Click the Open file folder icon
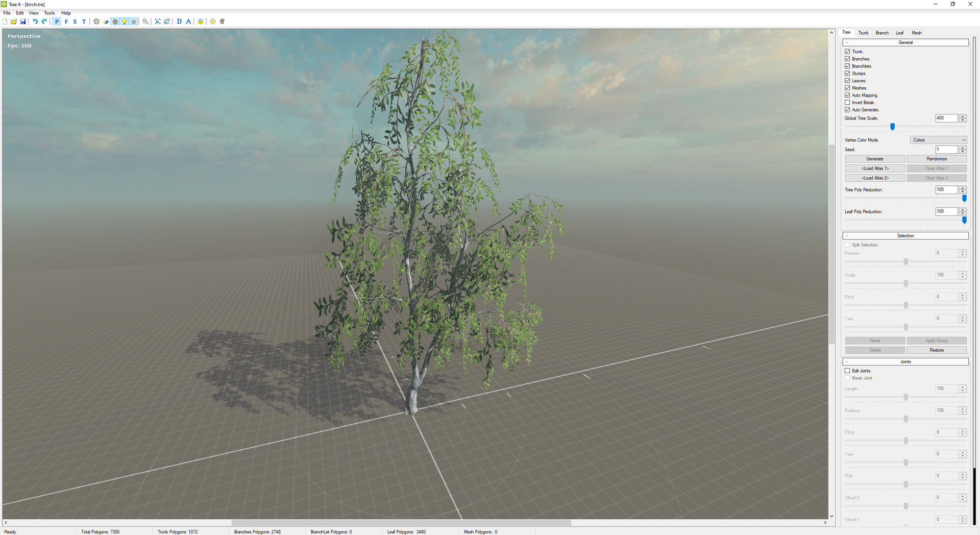 click(14, 21)
